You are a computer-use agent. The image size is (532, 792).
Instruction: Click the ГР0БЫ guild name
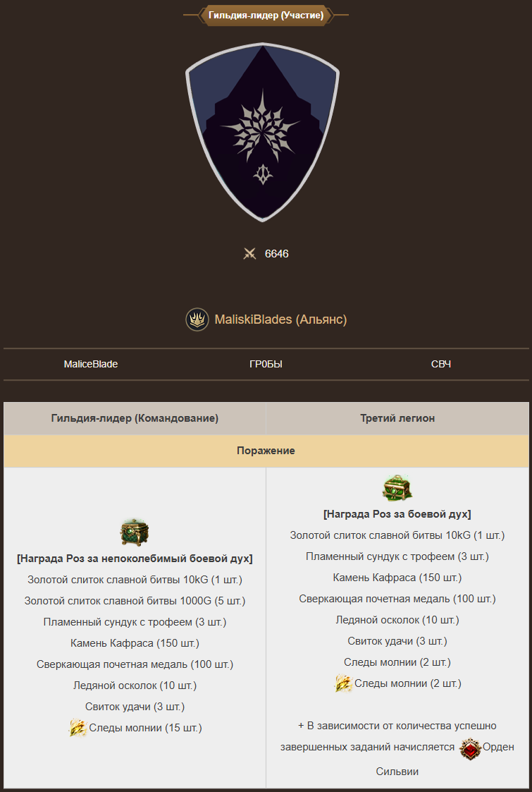pos(266,364)
